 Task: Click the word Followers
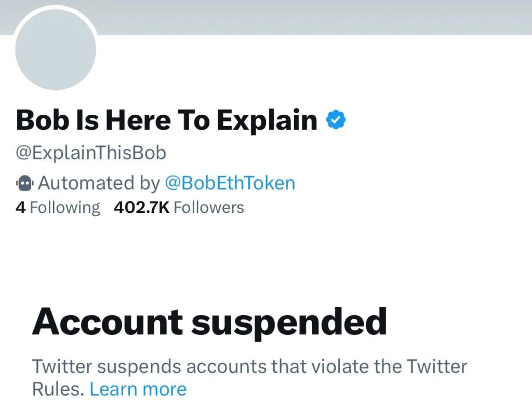point(208,208)
